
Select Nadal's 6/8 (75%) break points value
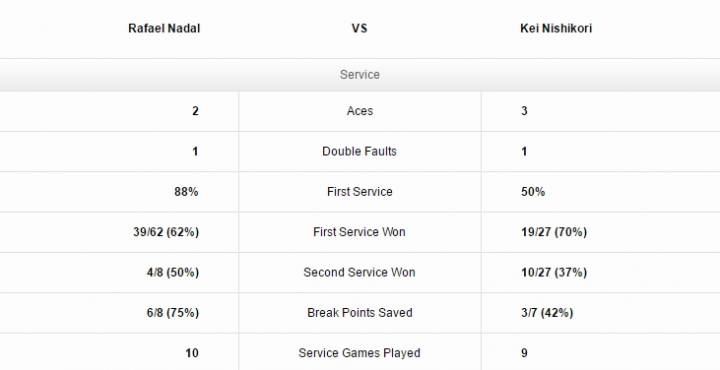click(x=173, y=313)
